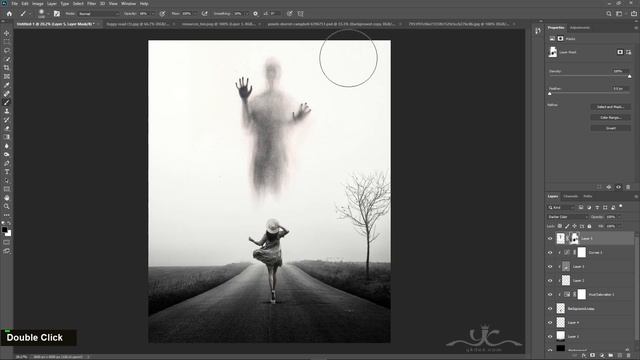
Task: Delete mask using Properties panel trash icon
Action: point(628,187)
